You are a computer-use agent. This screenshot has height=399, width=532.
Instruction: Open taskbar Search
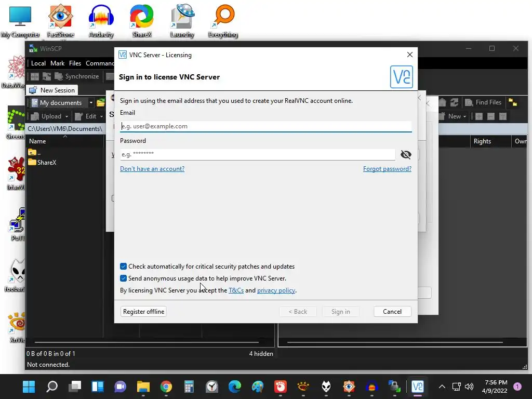tap(52, 387)
